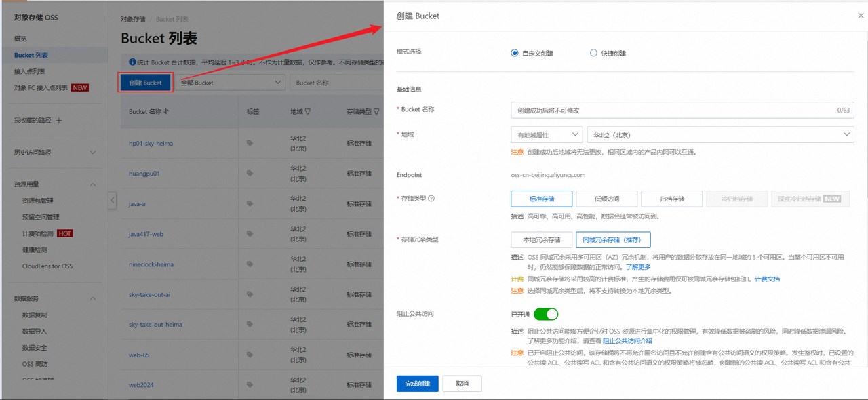868x400 pixels.
Task: Click the filter icon on 地域 column
Action: [x=308, y=112]
